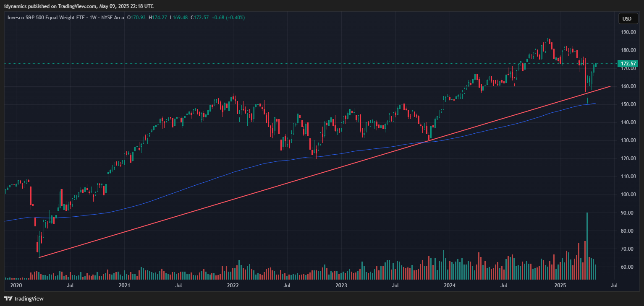Click the H174.27 high value in legend
This screenshot has height=306, width=644.
pyautogui.click(x=158, y=18)
